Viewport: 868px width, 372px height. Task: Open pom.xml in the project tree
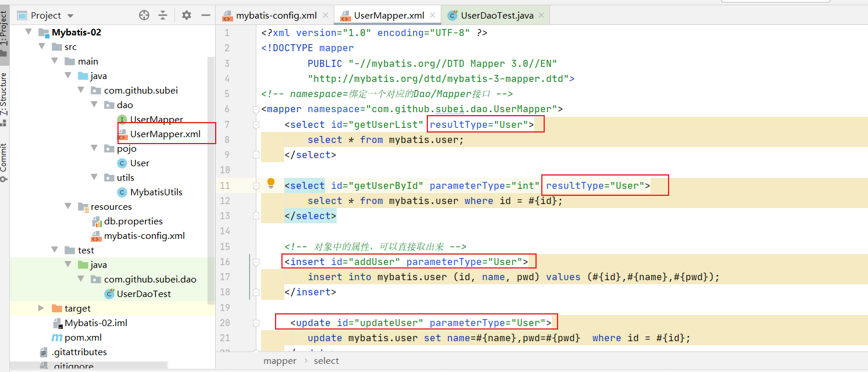(x=83, y=338)
